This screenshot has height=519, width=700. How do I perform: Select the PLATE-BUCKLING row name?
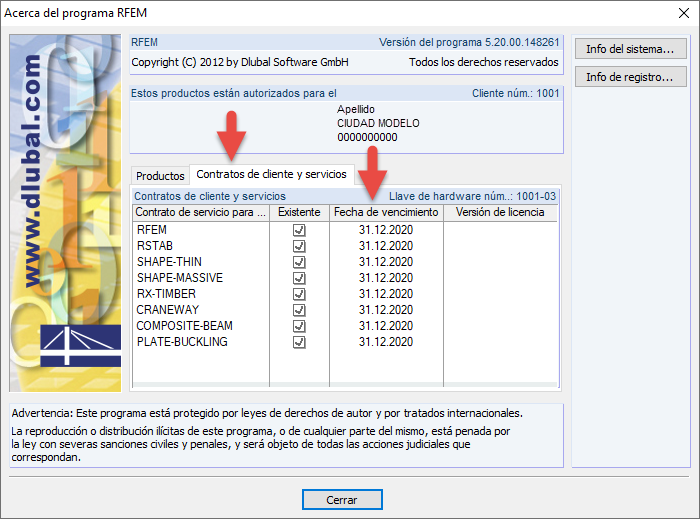(x=182, y=342)
